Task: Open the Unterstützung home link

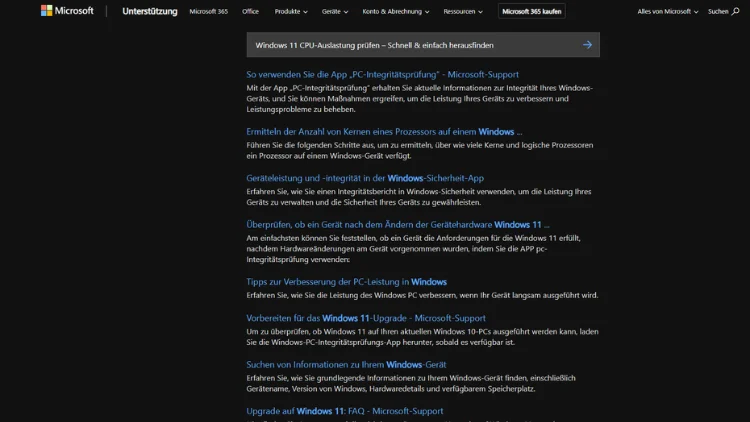Action: pyautogui.click(x=150, y=11)
